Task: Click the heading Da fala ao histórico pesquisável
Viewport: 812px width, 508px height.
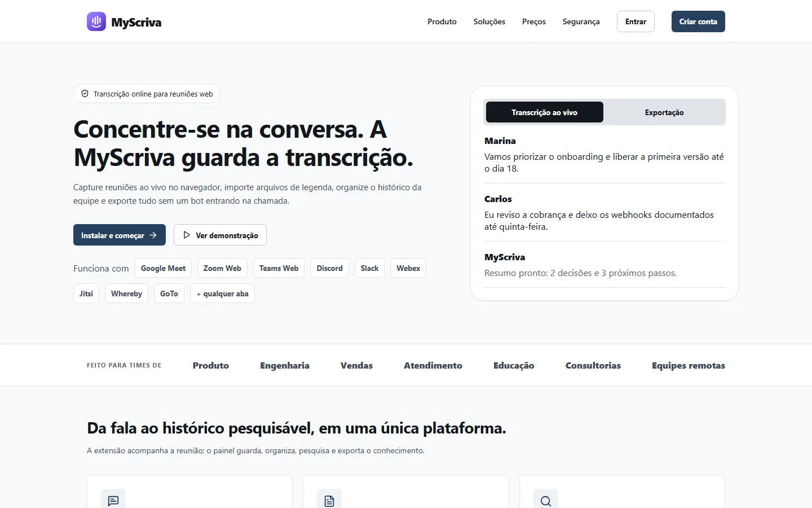Action: pos(297,428)
